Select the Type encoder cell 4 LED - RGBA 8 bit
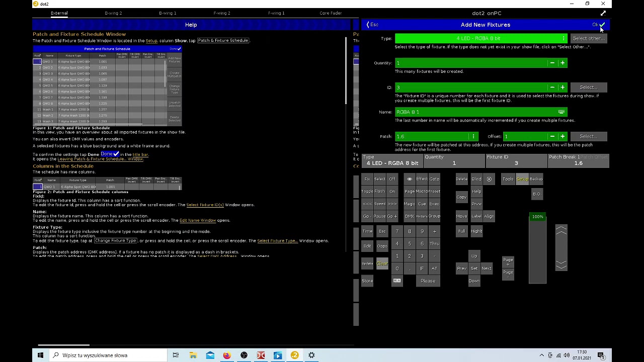Image resolution: width=644 pixels, height=362 pixels. tap(392, 160)
